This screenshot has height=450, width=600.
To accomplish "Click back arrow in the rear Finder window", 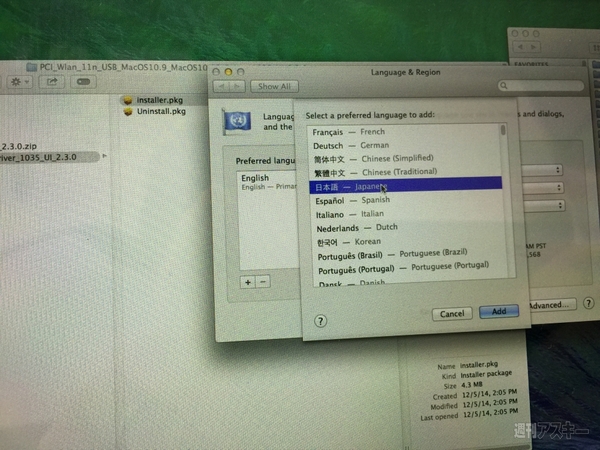I will click(x=520, y=47).
